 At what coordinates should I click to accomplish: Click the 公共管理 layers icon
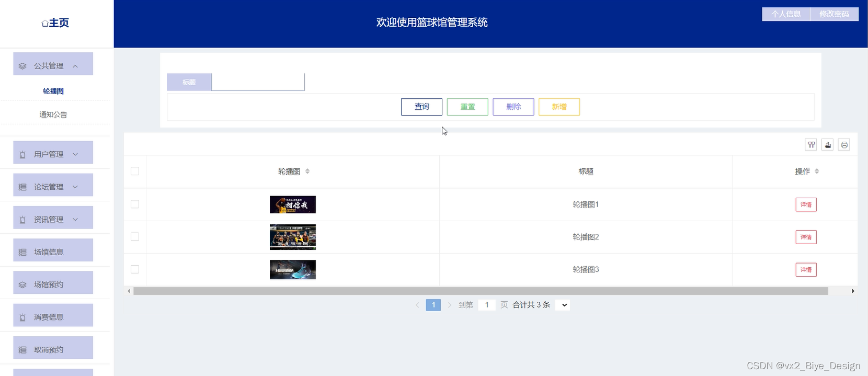(x=22, y=66)
